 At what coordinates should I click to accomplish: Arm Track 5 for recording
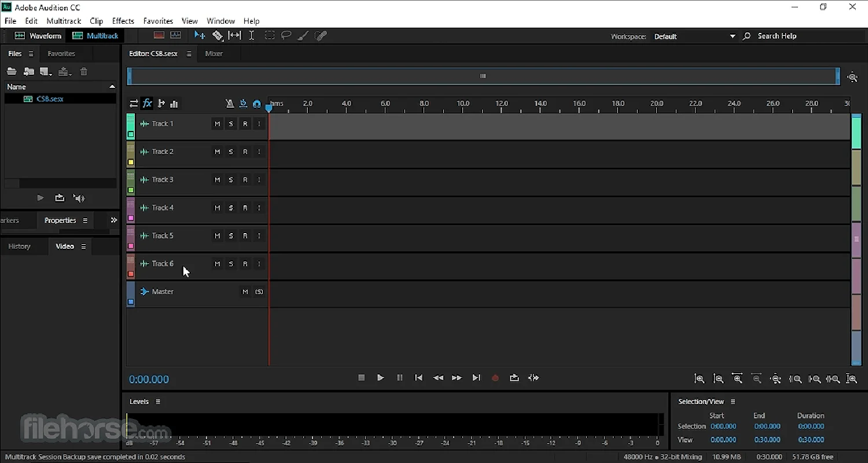(x=245, y=236)
